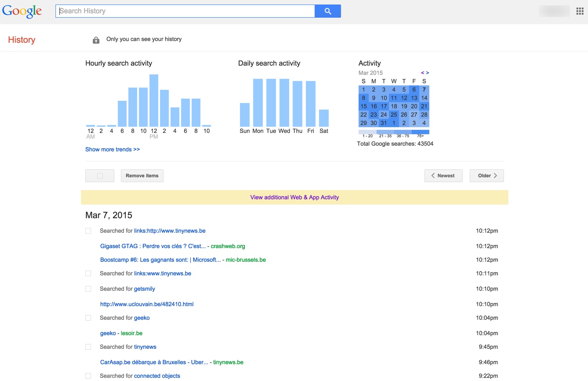Open View additional Web & App Activity
Image resolution: width=588 pixels, height=381 pixels.
pyautogui.click(x=294, y=198)
